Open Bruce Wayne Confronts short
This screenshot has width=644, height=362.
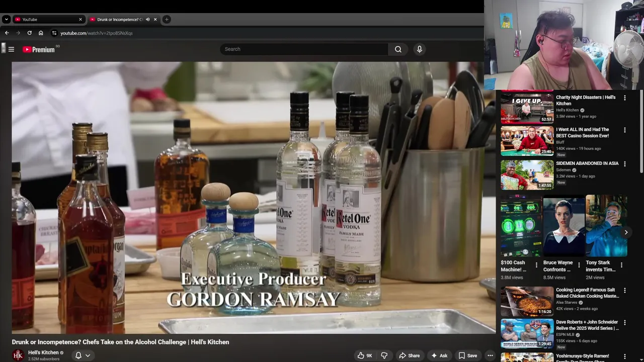[x=564, y=226]
